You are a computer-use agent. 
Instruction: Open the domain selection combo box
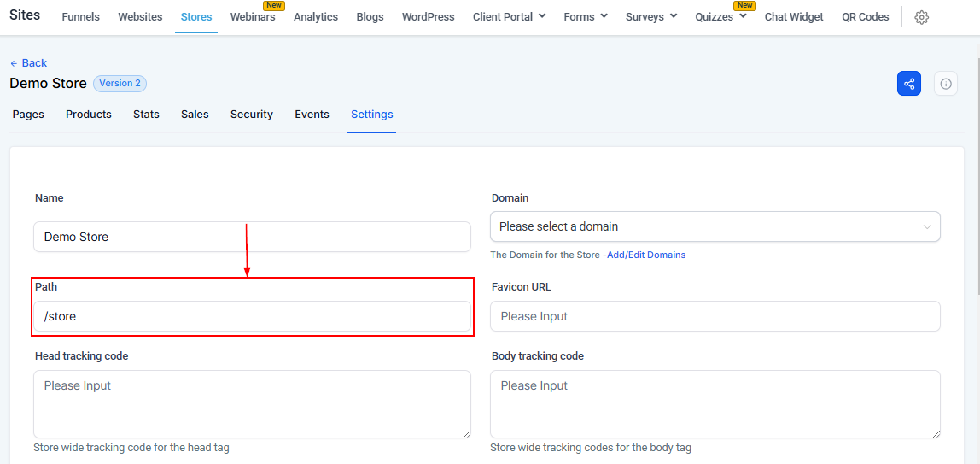pyautogui.click(x=715, y=226)
